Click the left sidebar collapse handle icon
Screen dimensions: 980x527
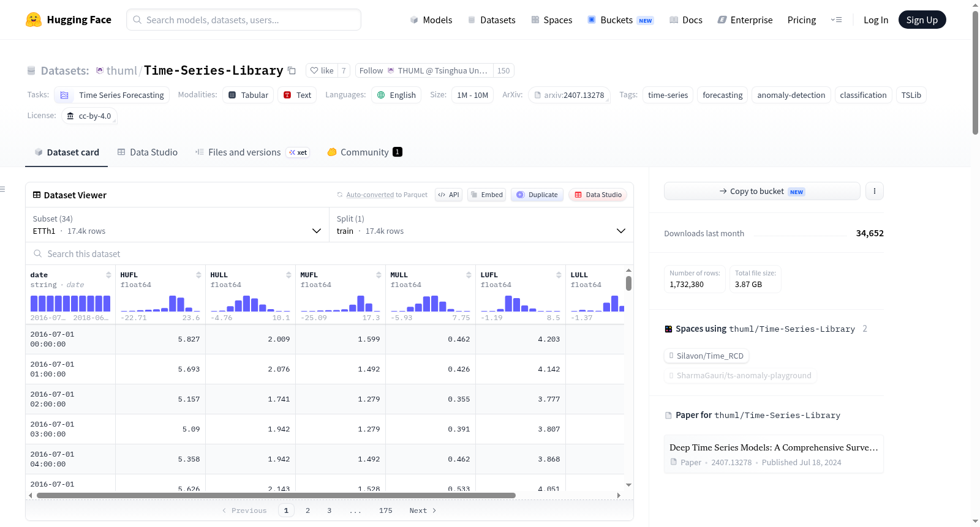[3, 189]
